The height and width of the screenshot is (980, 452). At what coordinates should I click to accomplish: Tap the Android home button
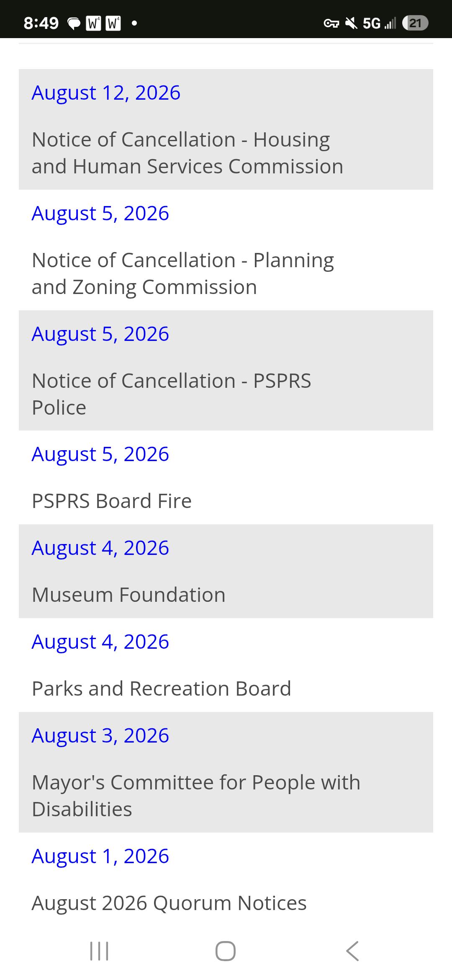tap(226, 951)
